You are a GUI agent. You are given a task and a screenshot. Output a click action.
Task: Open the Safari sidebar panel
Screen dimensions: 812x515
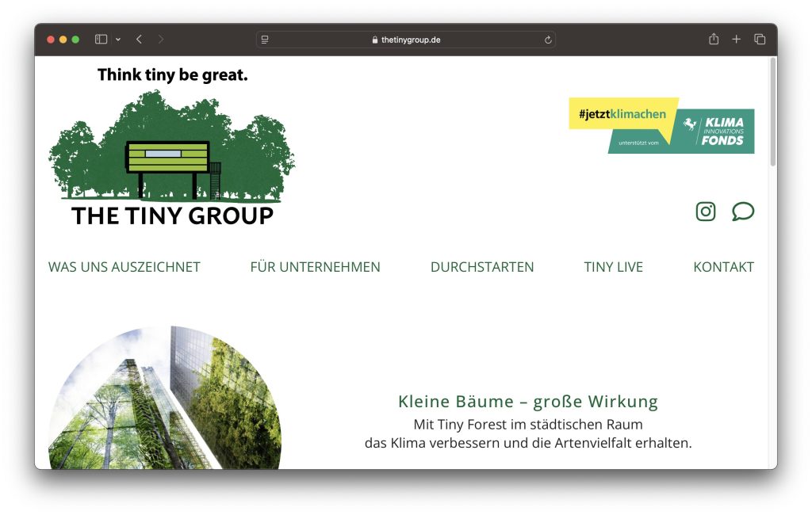(x=101, y=40)
